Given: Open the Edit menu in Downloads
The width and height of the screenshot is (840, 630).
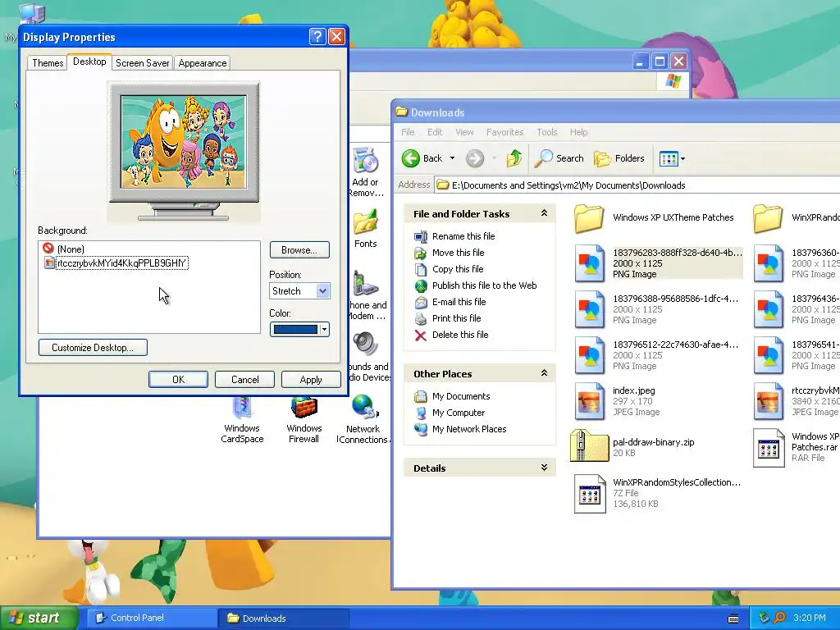Looking at the screenshot, I should (435, 132).
